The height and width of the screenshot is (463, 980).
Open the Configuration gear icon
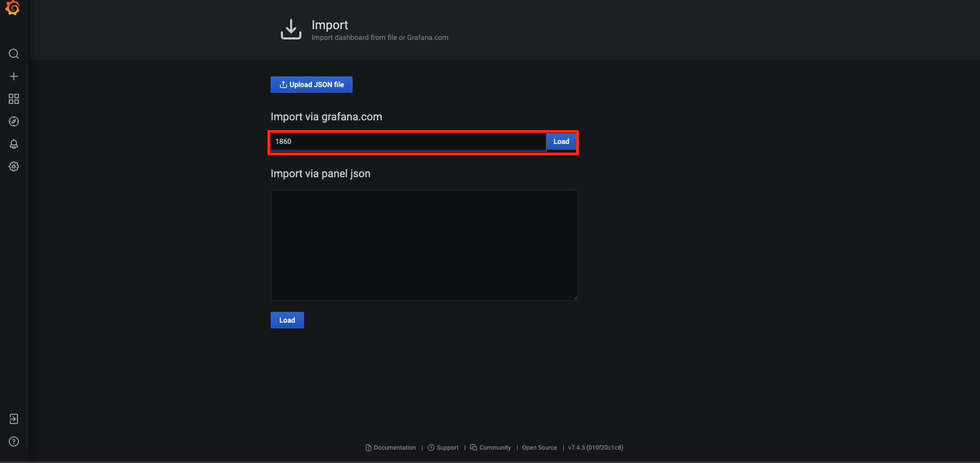coord(14,166)
